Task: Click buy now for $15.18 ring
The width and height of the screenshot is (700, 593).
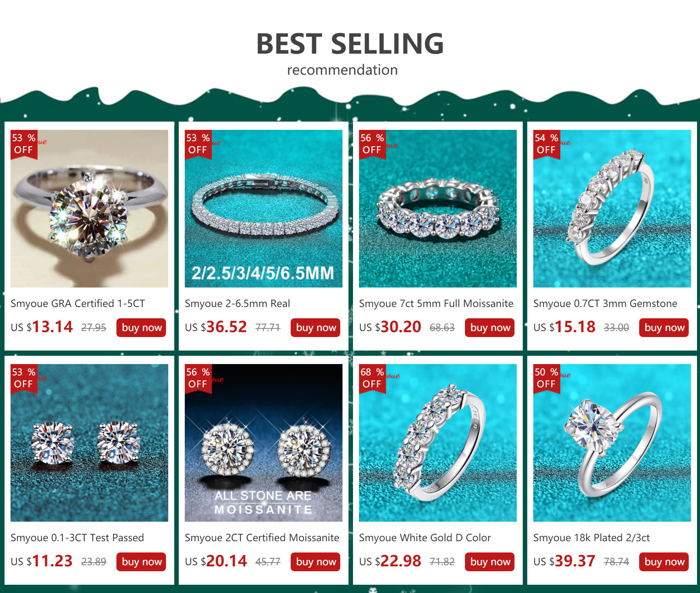Action: tap(664, 328)
